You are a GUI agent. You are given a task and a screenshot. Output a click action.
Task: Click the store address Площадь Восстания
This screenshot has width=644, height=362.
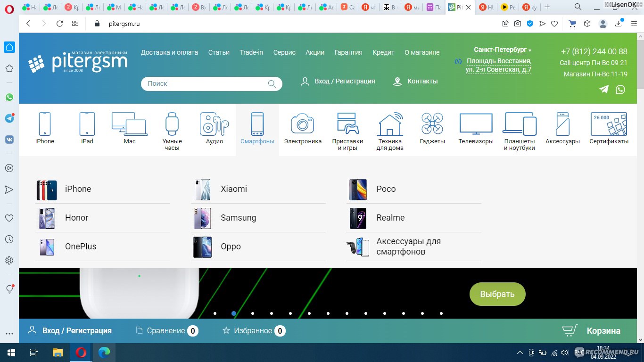tap(498, 65)
